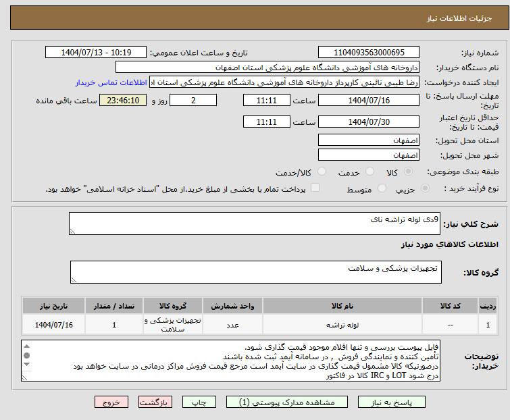Click the 'تاریخ نیاز' column header
The height and width of the screenshot is (420, 510).
tap(53, 306)
